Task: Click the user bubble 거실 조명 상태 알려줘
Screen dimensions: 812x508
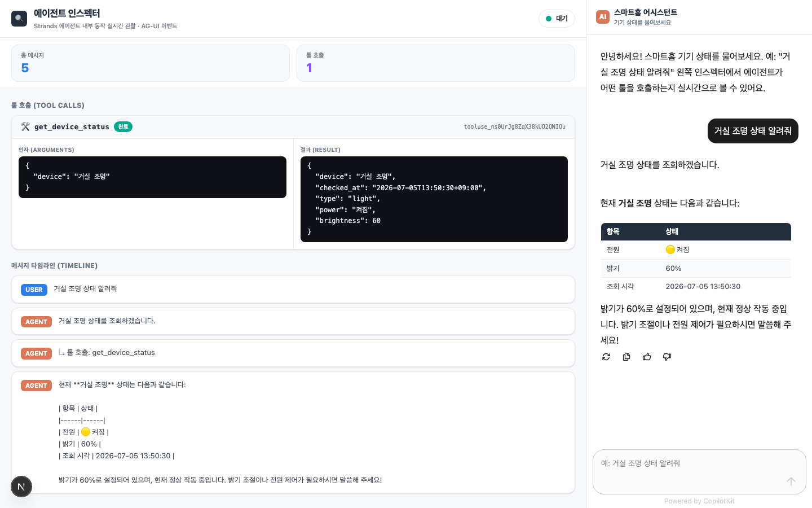Action: (753, 131)
